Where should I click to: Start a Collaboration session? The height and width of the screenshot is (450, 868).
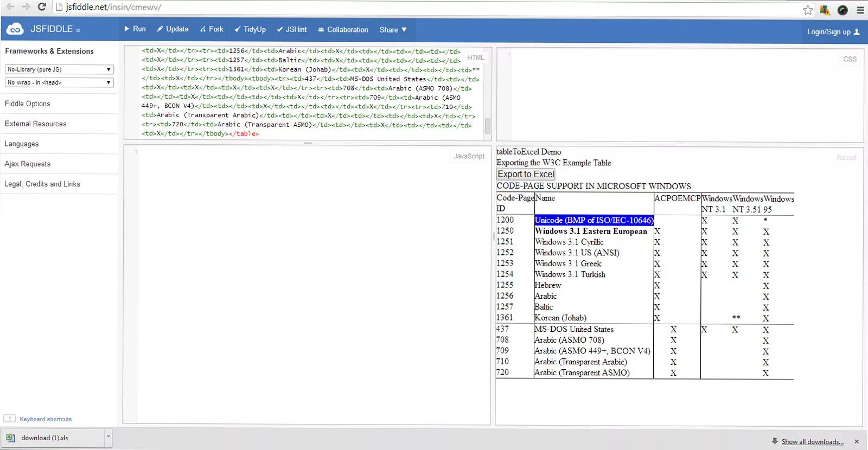tap(343, 29)
